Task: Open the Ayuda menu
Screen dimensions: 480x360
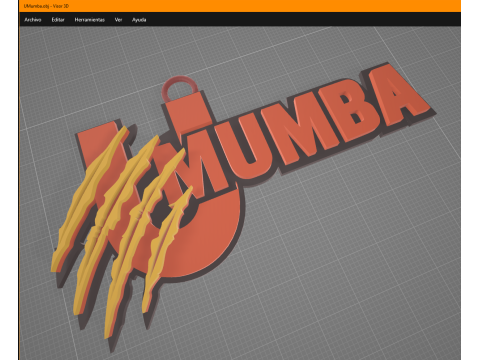Action: coord(139,20)
